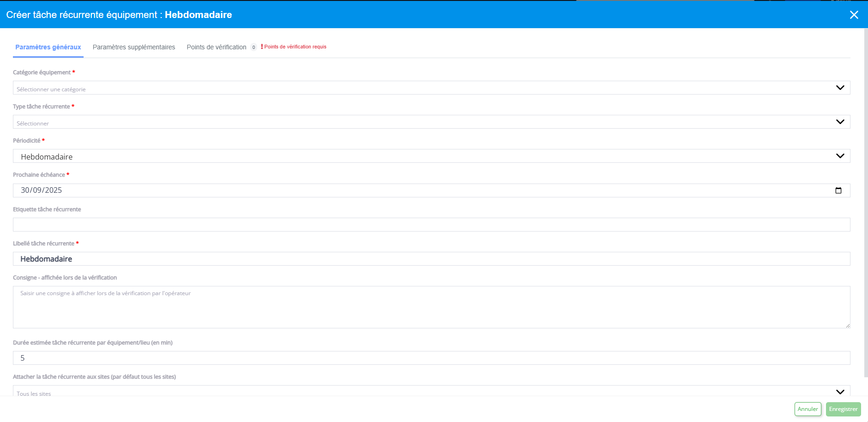Click the Enregistrer button
Viewport: 868px width, 422px height.
tap(843, 409)
